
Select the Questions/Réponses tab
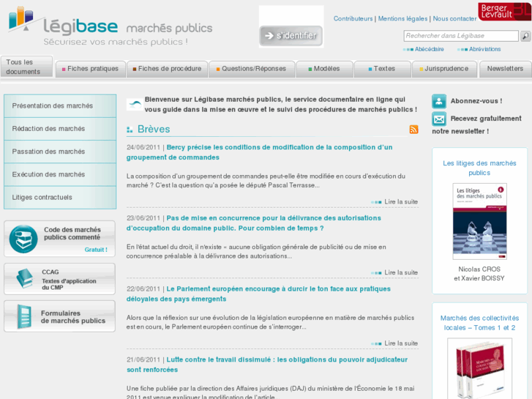(x=252, y=69)
